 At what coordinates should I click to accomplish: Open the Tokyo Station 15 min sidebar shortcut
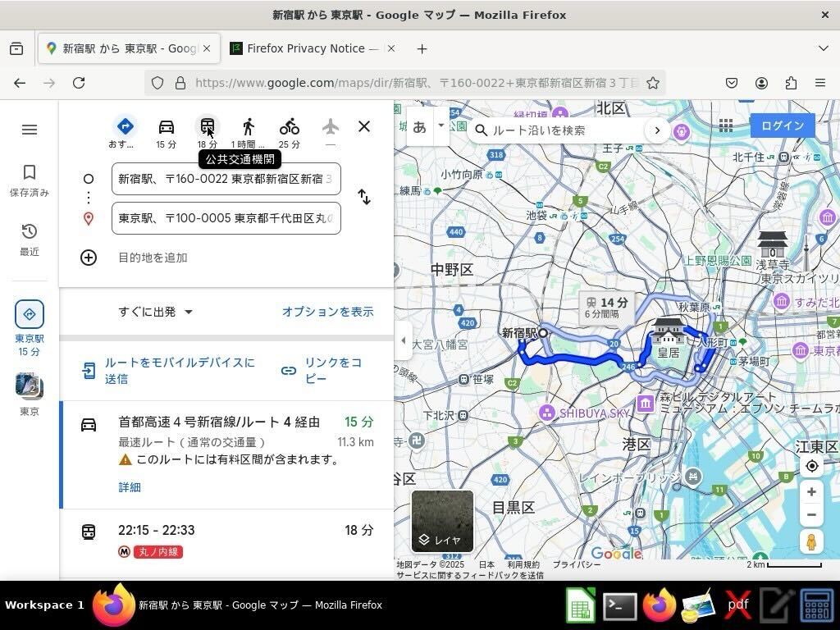tap(30, 328)
